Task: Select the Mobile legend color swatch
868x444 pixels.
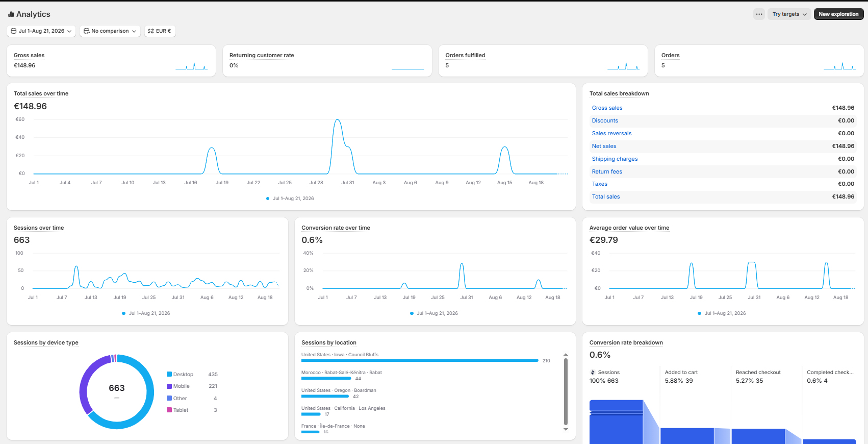Action: click(x=169, y=386)
